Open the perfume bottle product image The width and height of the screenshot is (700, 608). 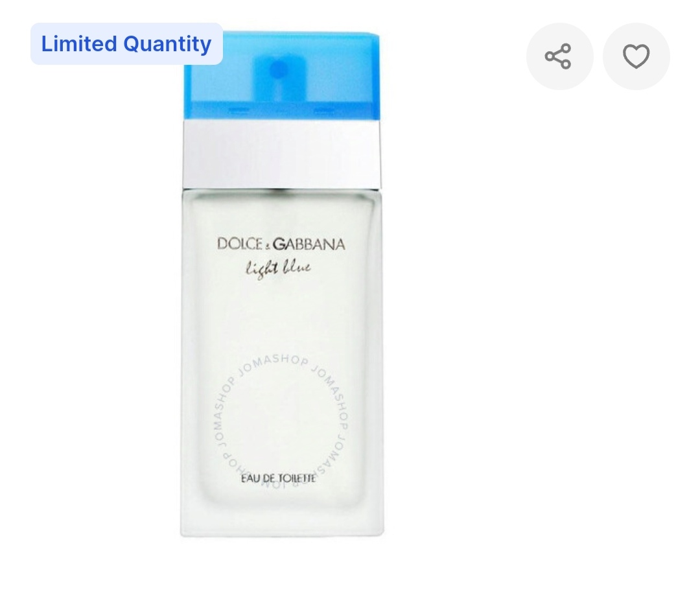[x=282, y=284]
